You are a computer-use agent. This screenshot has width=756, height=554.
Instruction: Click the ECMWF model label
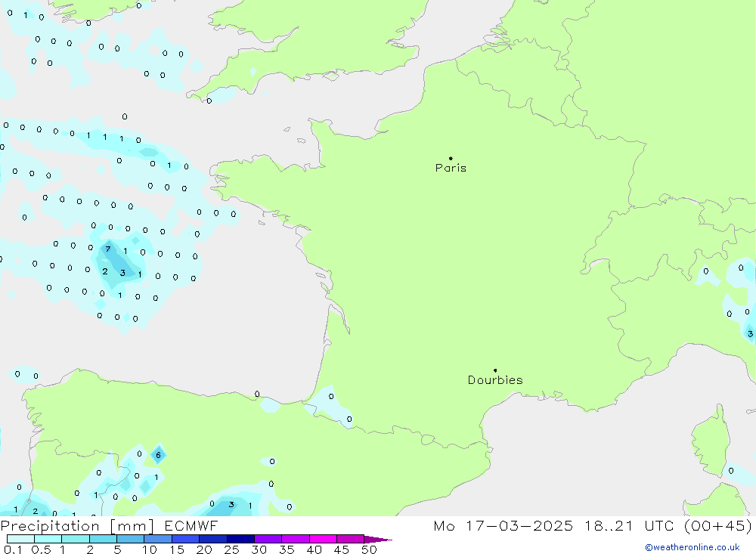click(191, 526)
